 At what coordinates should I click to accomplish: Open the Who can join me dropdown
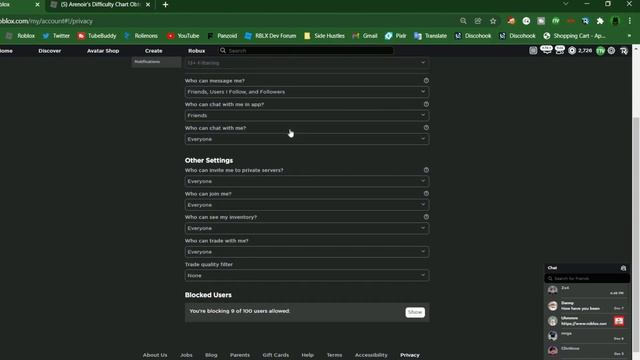pyautogui.click(x=307, y=205)
